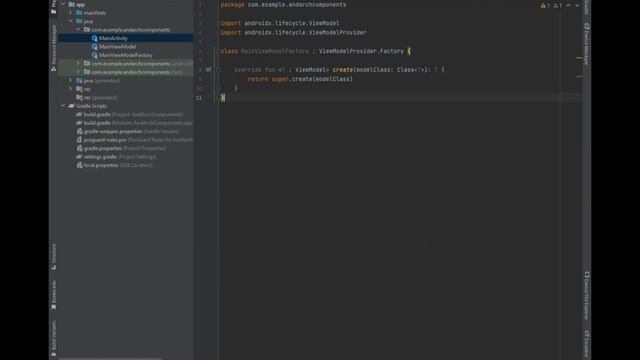Screen dimensions: 640x360
Task: Place caret at closing brace on line 11
Action: tap(223, 98)
